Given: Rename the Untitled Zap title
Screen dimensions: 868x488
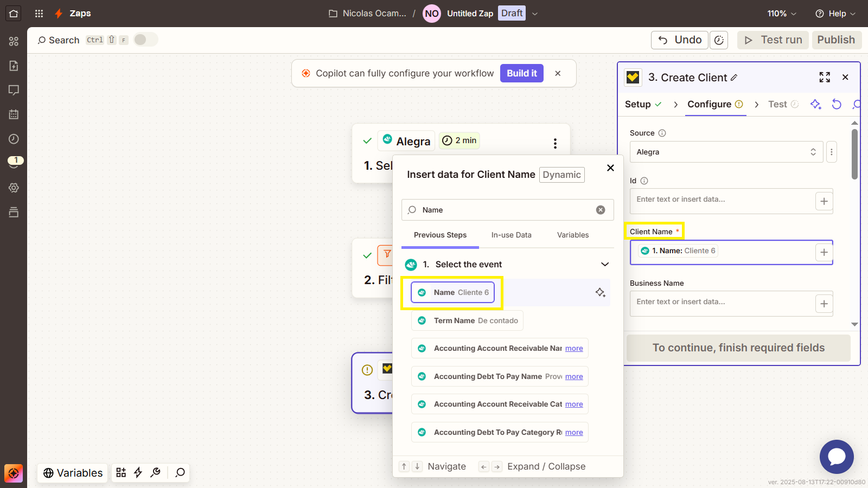Looking at the screenshot, I should pyautogui.click(x=470, y=14).
